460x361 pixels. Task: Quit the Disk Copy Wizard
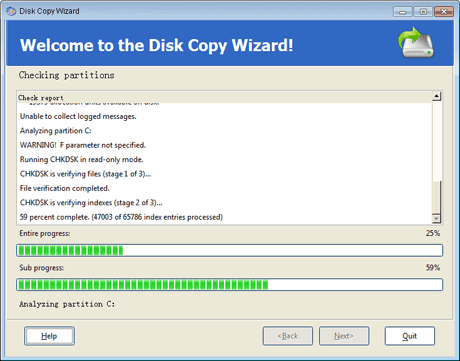tap(410, 336)
